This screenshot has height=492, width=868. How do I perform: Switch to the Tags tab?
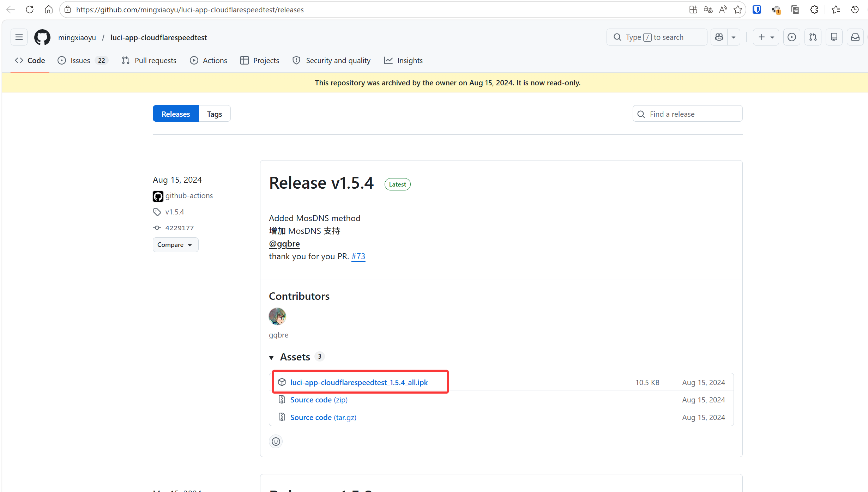coord(215,114)
